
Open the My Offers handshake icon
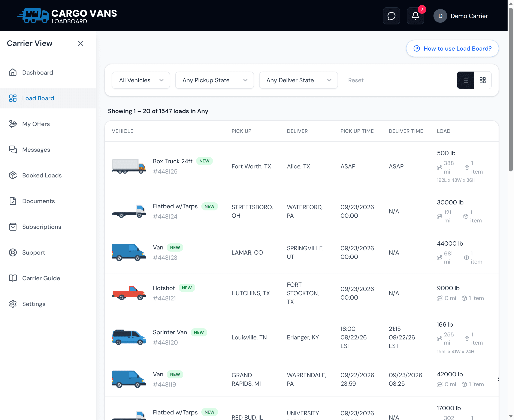[x=13, y=124]
